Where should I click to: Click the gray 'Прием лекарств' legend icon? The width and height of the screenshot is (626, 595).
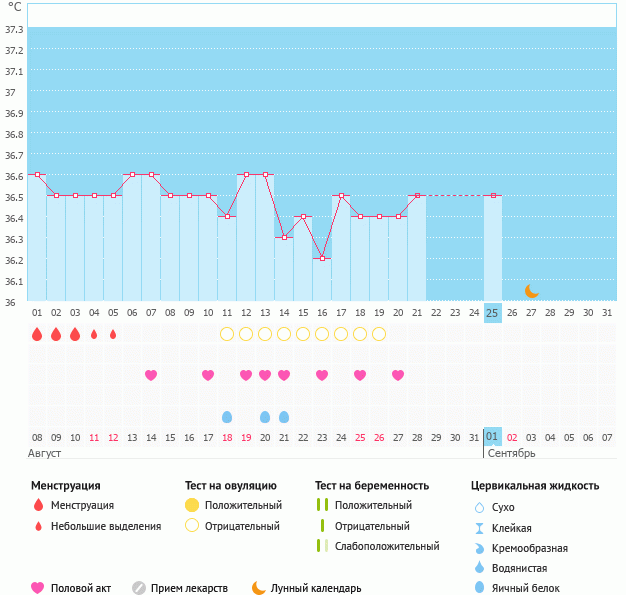pyautogui.click(x=139, y=588)
